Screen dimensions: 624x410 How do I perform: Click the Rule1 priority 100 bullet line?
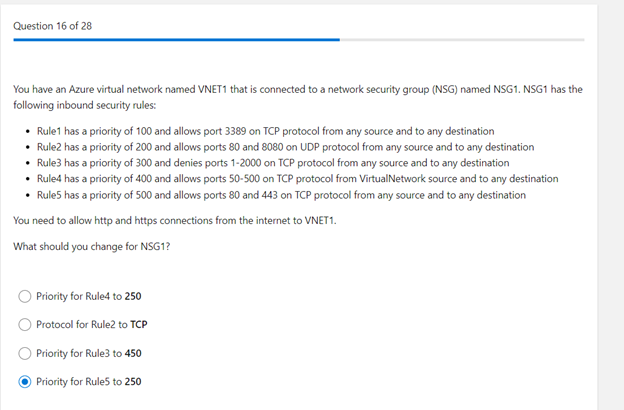(265, 131)
